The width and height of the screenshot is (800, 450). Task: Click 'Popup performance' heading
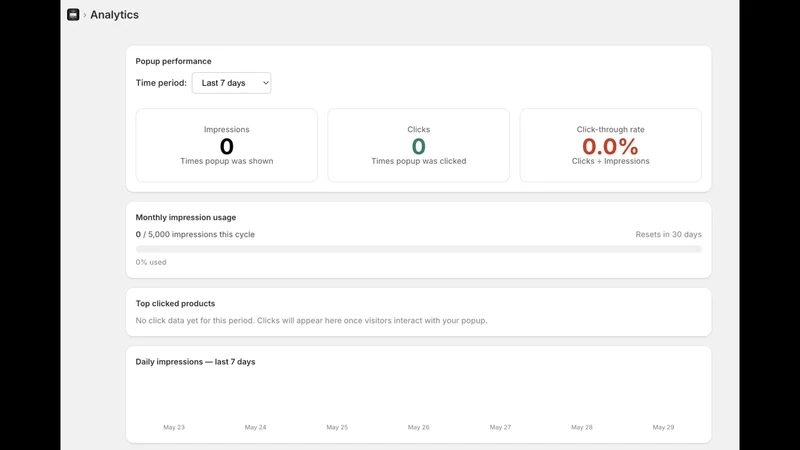pos(173,61)
